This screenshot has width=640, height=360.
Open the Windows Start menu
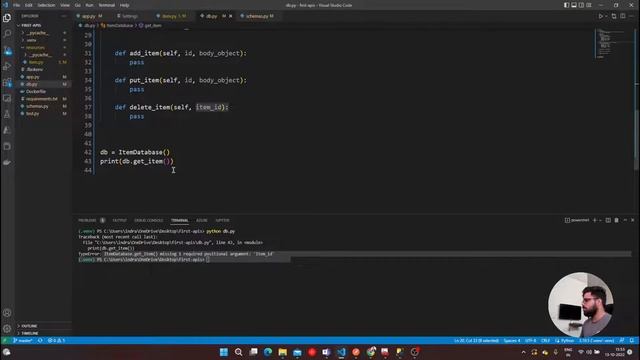click(x=224, y=352)
